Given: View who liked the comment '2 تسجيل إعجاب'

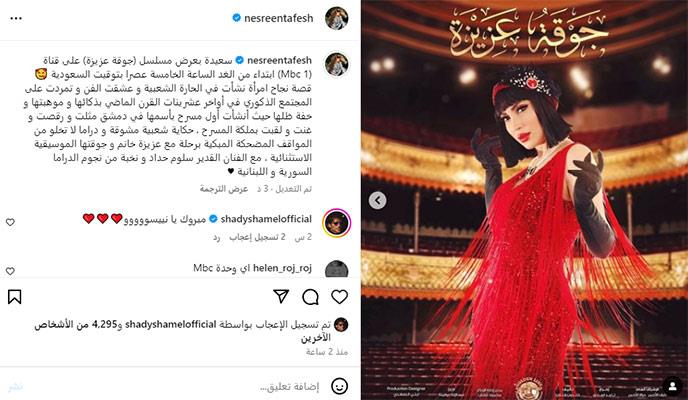Looking at the screenshot, I should (257, 237).
